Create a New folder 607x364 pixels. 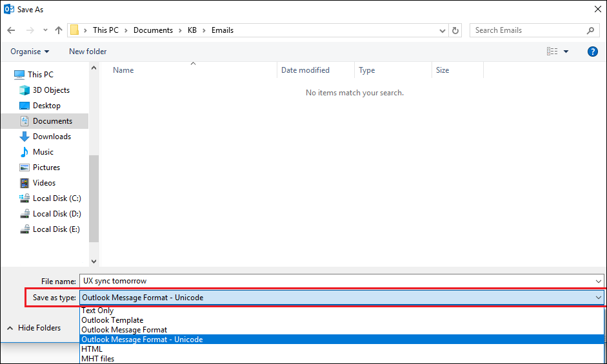(x=88, y=52)
